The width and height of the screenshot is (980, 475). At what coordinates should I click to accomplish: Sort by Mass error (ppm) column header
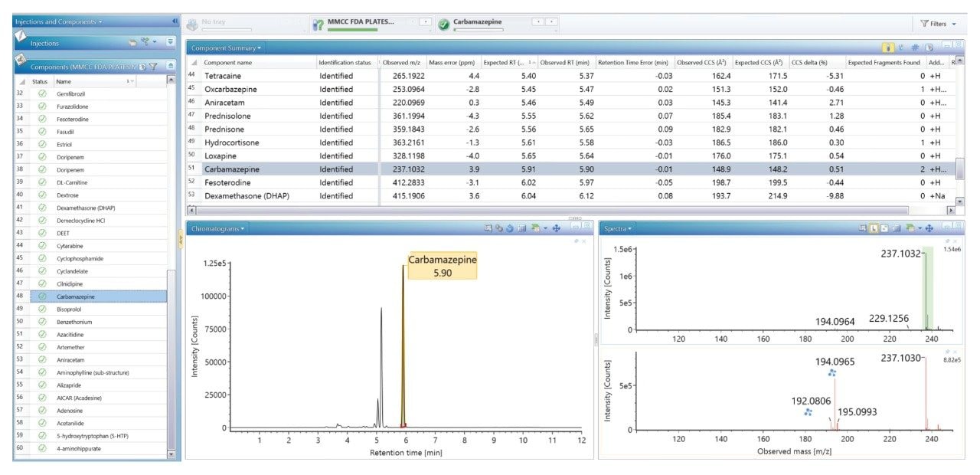tap(452, 62)
